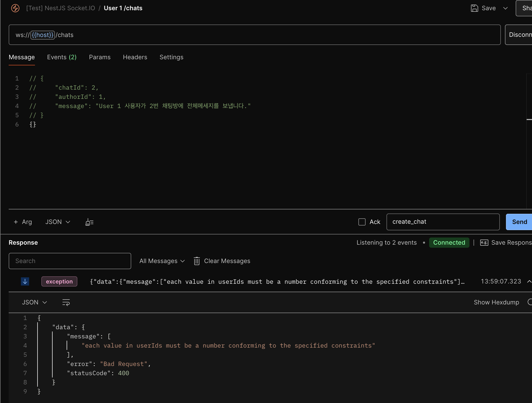Viewport: 532px width, 403px height.
Task: Click the create_chat event name field
Action: click(x=443, y=222)
